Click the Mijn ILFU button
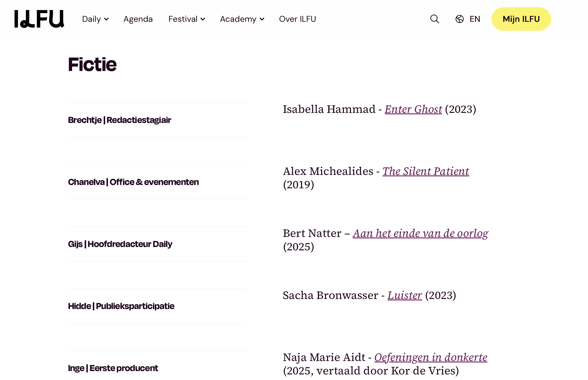 (x=521, y=19)
